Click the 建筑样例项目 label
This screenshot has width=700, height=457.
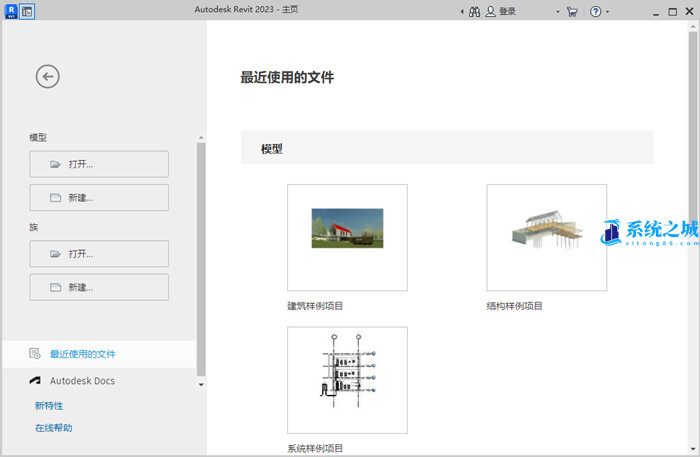[x=315, y=306]
